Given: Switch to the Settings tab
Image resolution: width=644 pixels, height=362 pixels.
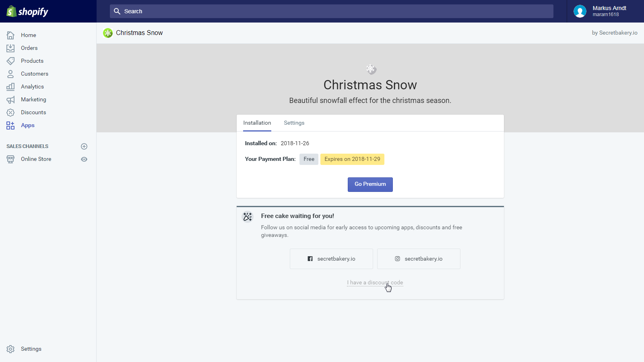Looking at the screenshot, I should (294, 123).
